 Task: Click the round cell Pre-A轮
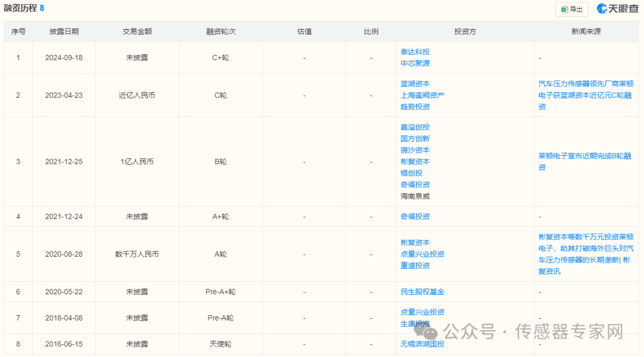click(221, 318)
